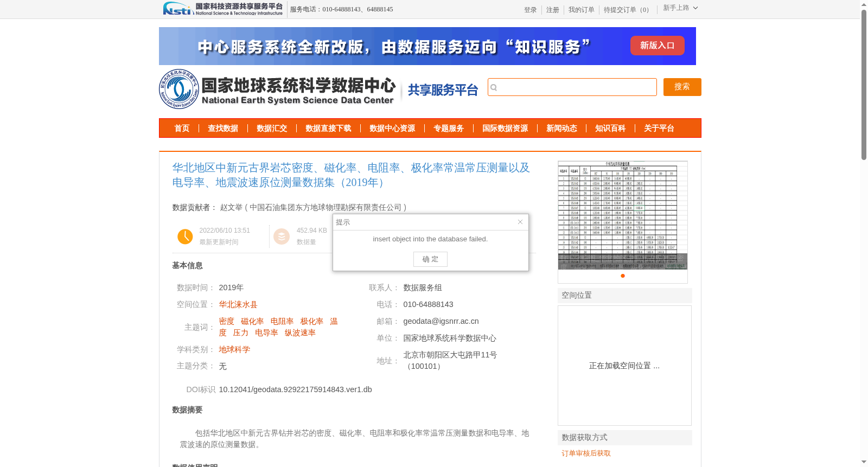Open 数据汇交 menu item
The image size is (868, 467).
point(272,129)
